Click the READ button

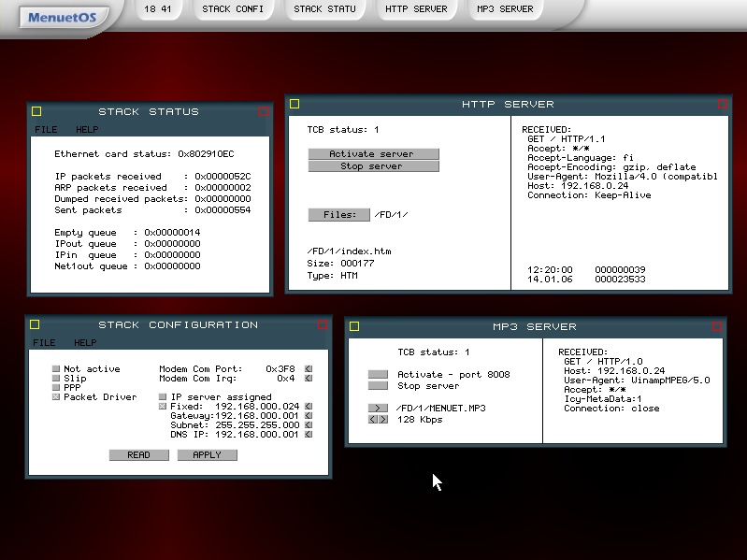pos(138,455)
